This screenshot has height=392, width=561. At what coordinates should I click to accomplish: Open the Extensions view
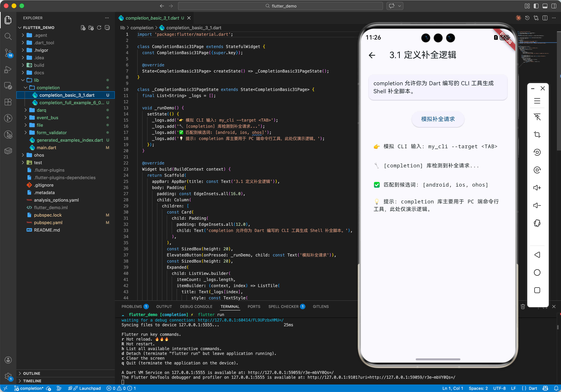click(8, 102)
